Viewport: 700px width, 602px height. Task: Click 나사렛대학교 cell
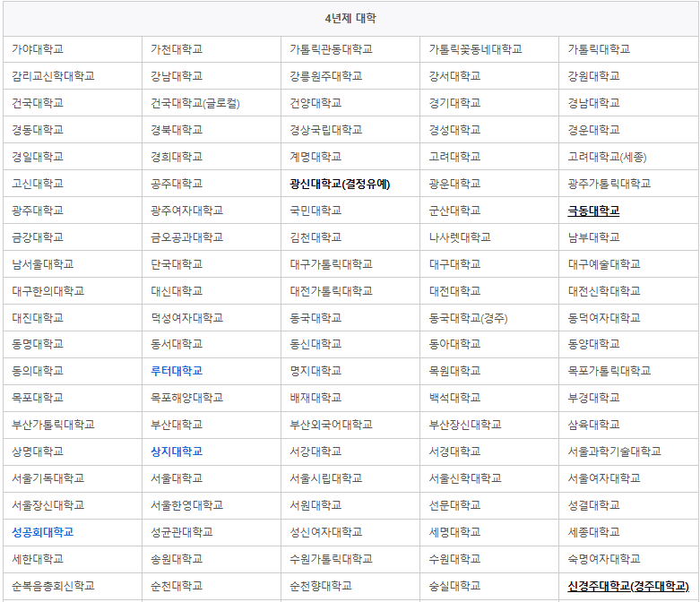(489, 237)
